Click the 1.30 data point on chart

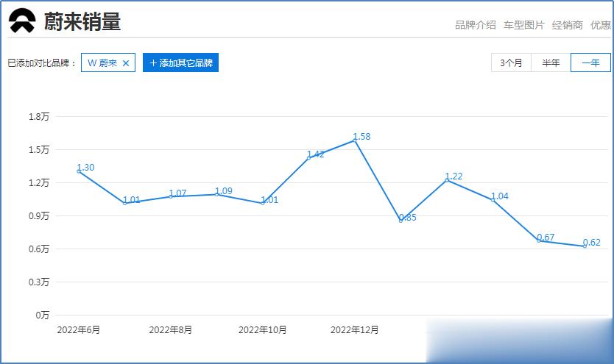coord(79,171)
